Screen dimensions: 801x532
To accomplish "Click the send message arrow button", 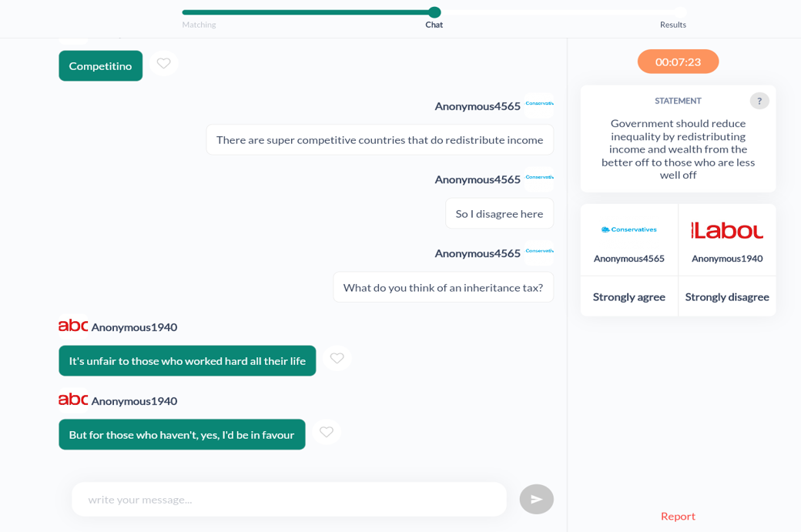I will coord(536,499).
